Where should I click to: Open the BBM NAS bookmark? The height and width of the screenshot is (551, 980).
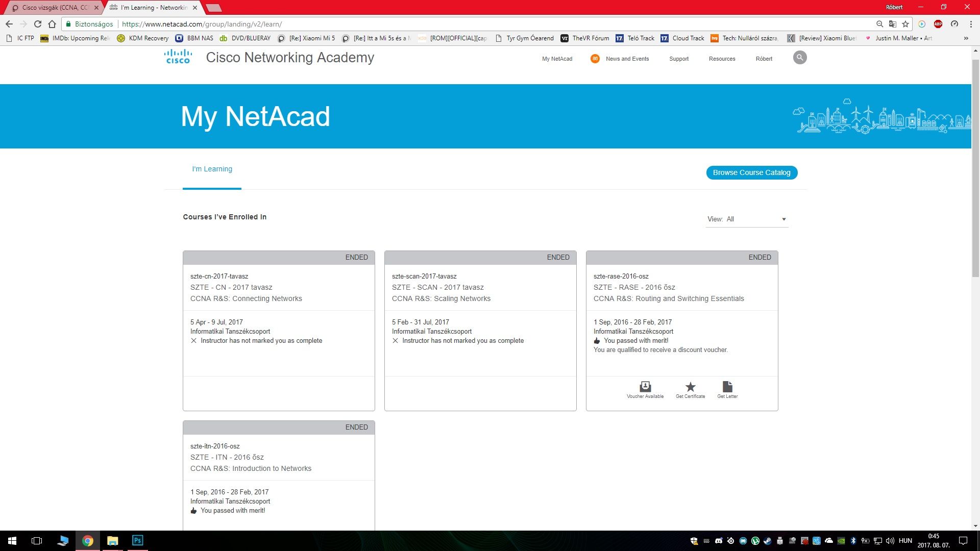coord(194,38)
